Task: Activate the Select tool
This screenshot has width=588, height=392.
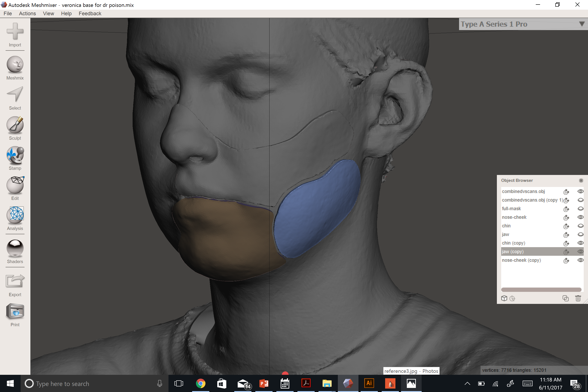Action: pyautogui.click(x=15, y=98)
